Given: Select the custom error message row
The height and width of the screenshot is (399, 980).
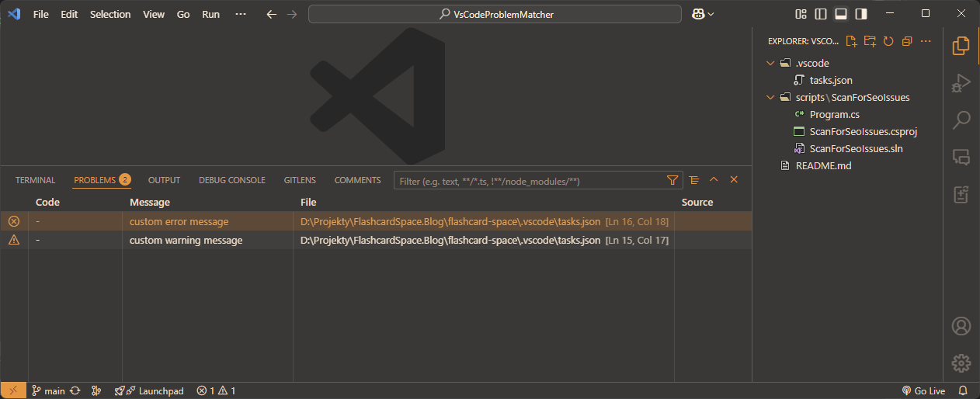Looking at the screenshot, I should point(376,221).
